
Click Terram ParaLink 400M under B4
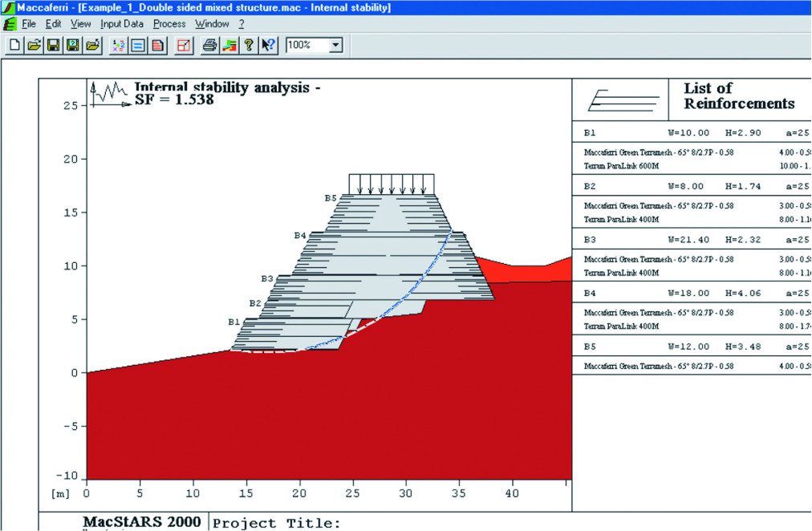[x=621, y=326]
